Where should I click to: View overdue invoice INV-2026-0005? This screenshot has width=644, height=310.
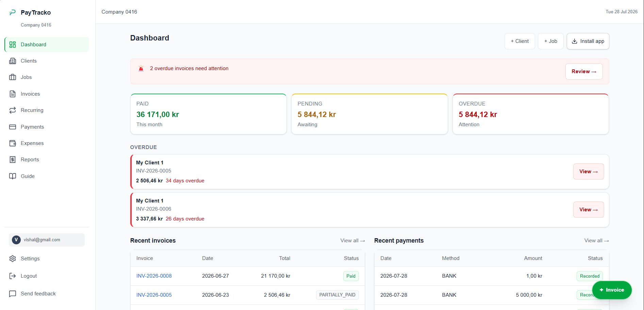pos(589,172)
